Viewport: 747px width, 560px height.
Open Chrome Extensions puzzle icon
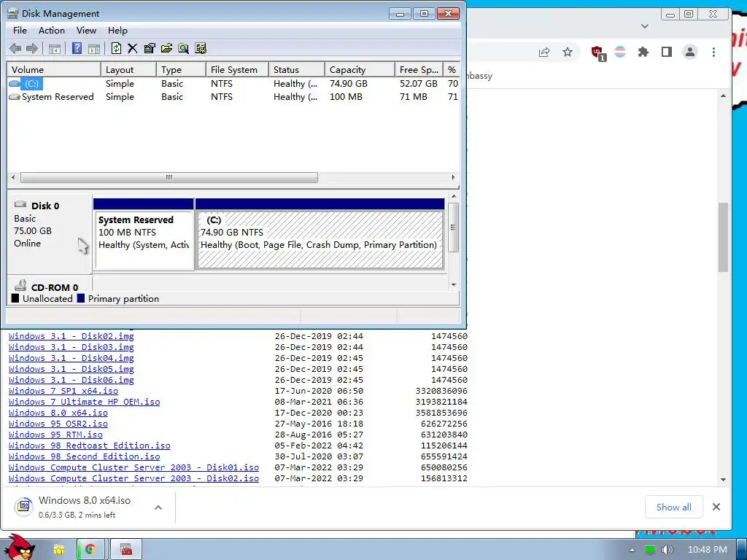click(643, 52)
